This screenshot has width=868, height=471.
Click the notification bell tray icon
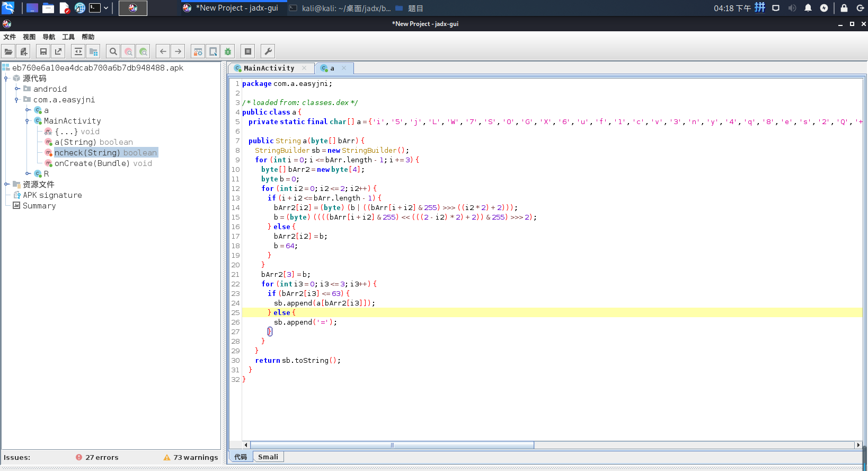tap(808, 8)
